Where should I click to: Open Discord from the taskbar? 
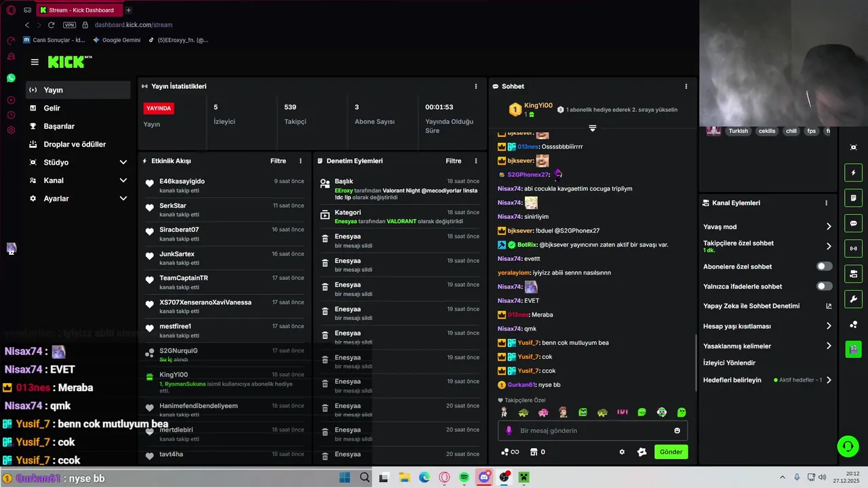click(484, 478)
